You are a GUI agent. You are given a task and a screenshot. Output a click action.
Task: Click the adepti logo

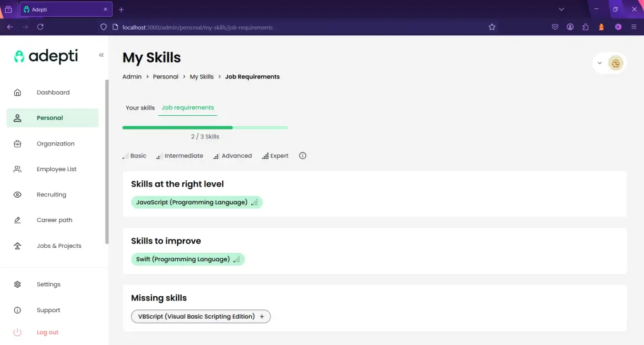pyautogui.click(x=46, y=56)
